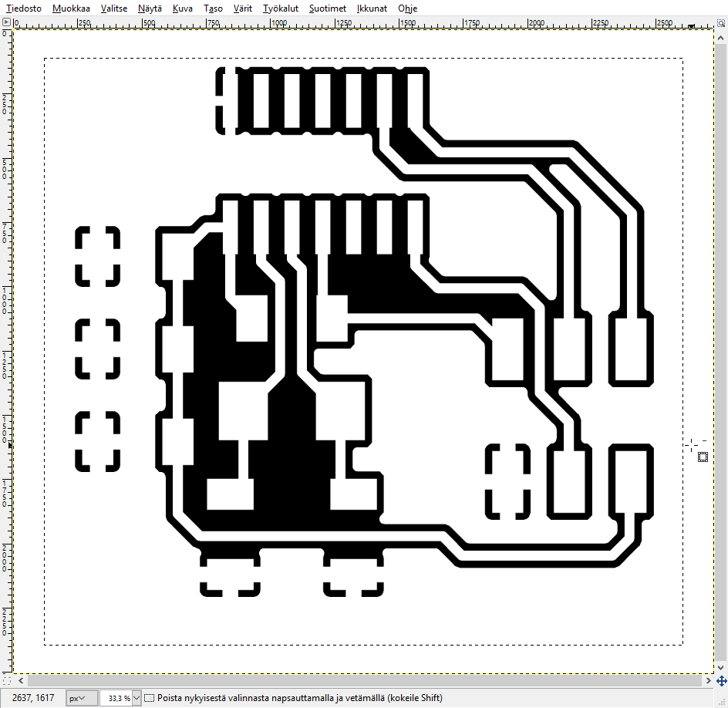Click the image menu triangle button at ruler corner

click(6, 22)
